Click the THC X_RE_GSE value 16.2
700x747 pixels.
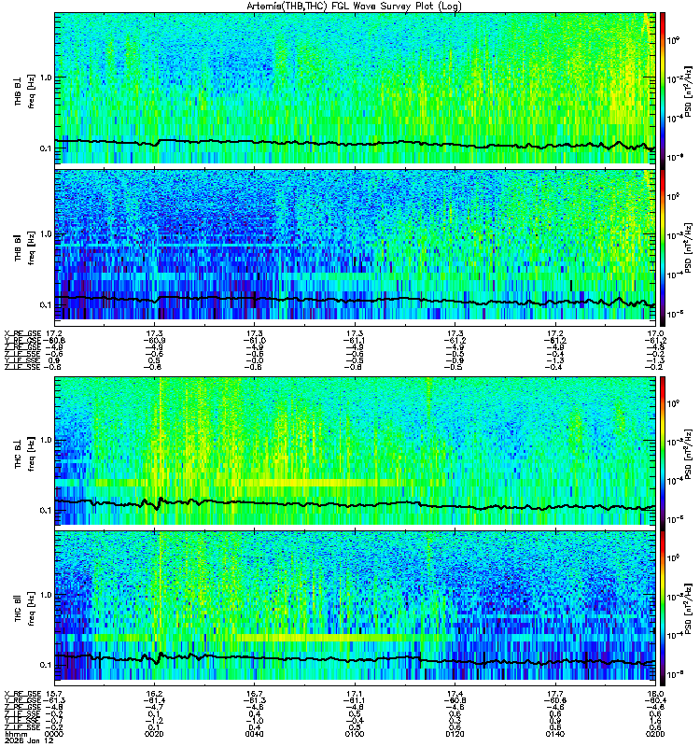coord(155,693)
